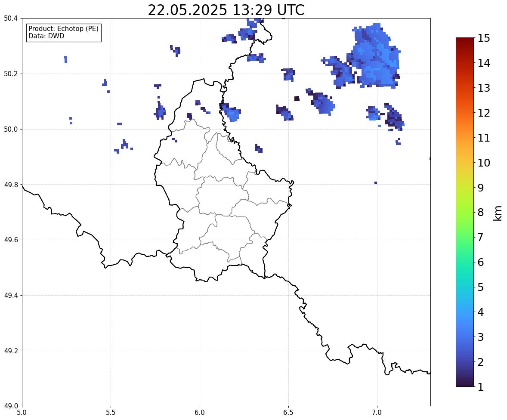Click the colorbar tick label 10
Screen dimensions: 507x420
click(x=484, y=163)
